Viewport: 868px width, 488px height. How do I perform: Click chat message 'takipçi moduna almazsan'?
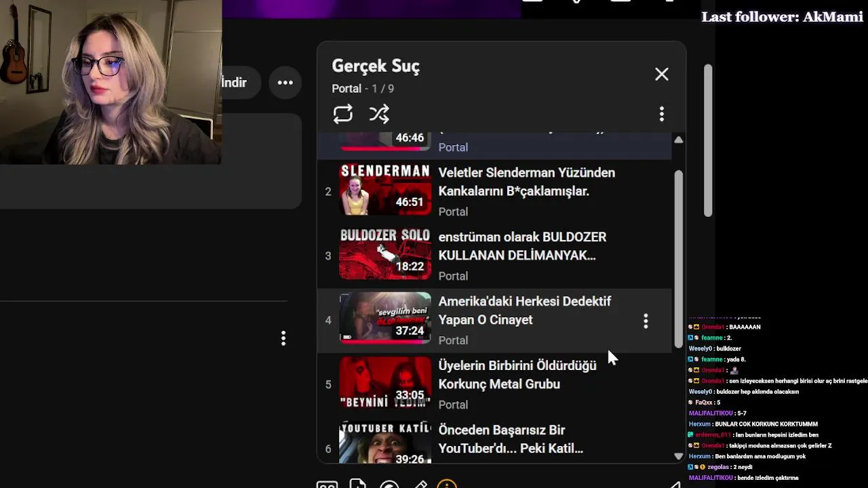coord(780,446)
